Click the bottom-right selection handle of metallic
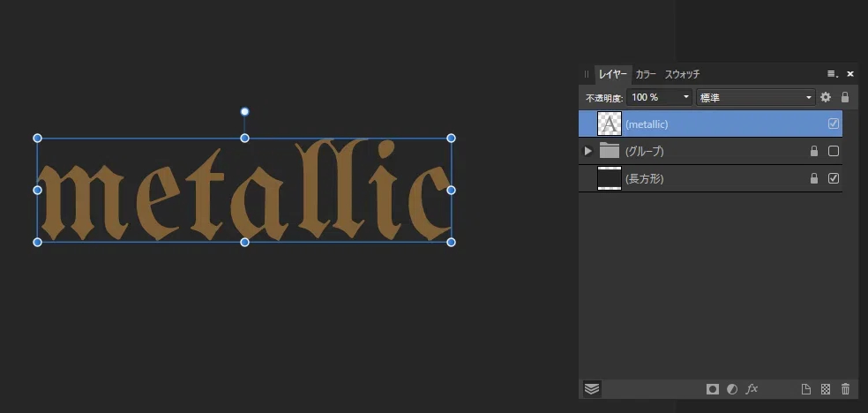 click(451, 242)
